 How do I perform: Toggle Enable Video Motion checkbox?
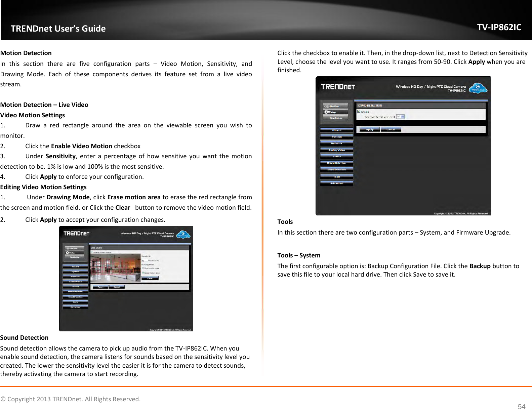92,252
